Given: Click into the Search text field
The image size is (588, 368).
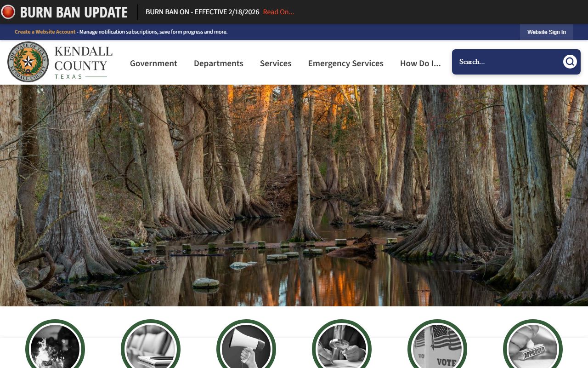Looking at the screenshot, I should [x=508, y=62].
